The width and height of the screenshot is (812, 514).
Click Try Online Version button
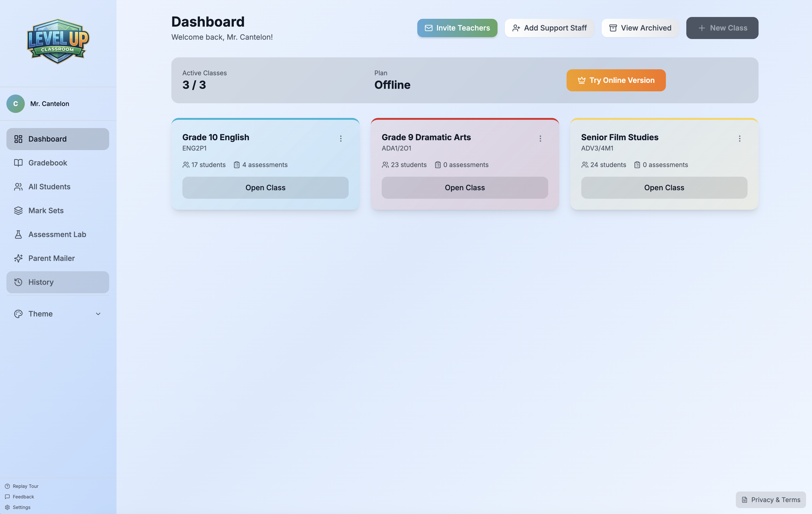point(616,80)
